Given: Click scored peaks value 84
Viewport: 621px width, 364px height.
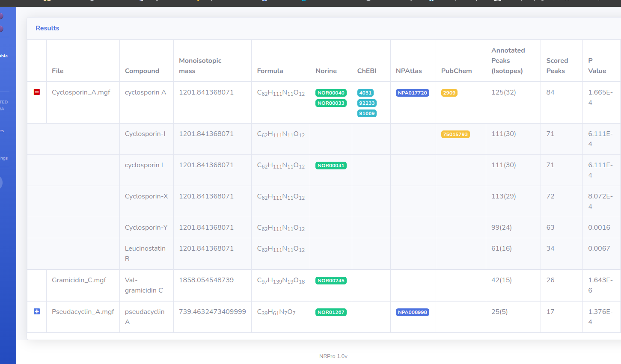Looking at the screenshot, I should [550, 92].
